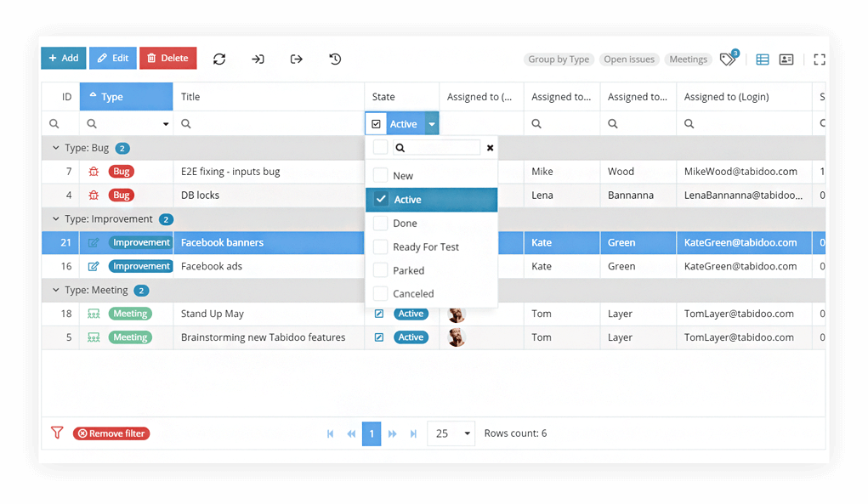Toggle fullscreen mode icon
868x504 pixels.
[820, 59]
